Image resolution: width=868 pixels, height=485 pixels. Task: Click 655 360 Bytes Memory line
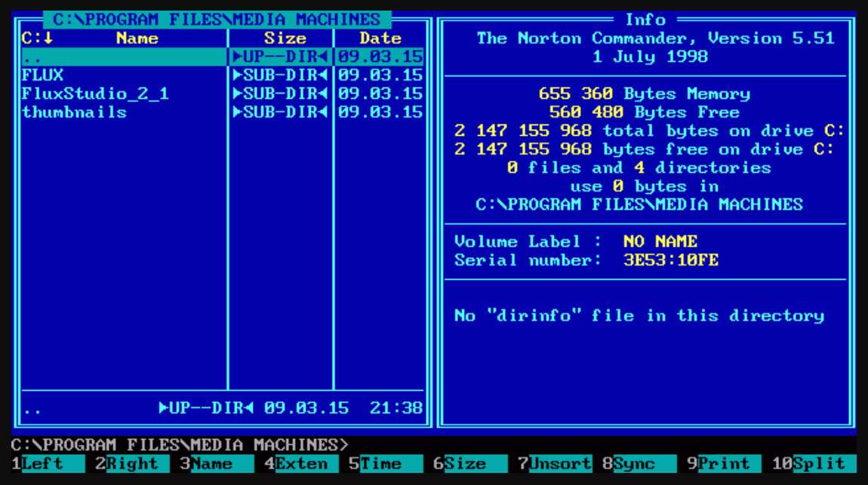click(x=645, y=94)
